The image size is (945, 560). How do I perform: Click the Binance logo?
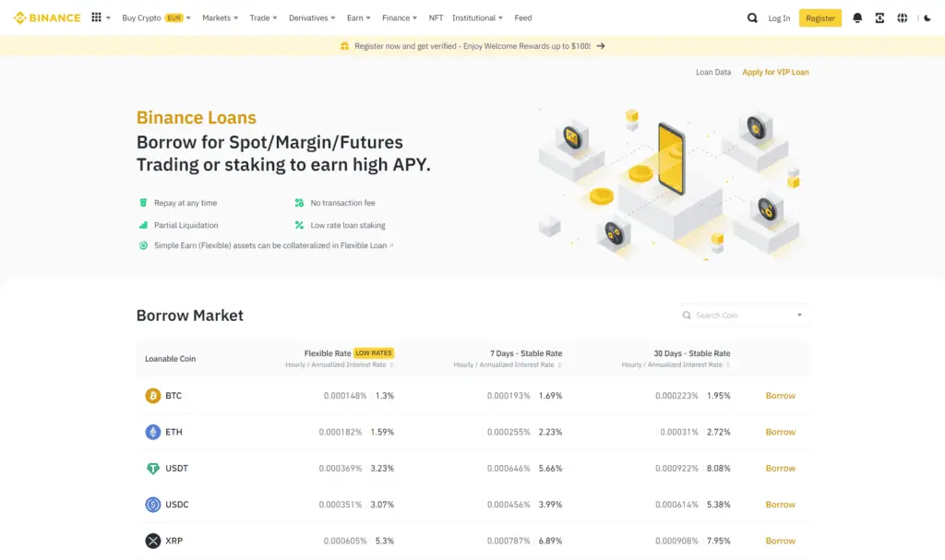click(x=47, y=18)
